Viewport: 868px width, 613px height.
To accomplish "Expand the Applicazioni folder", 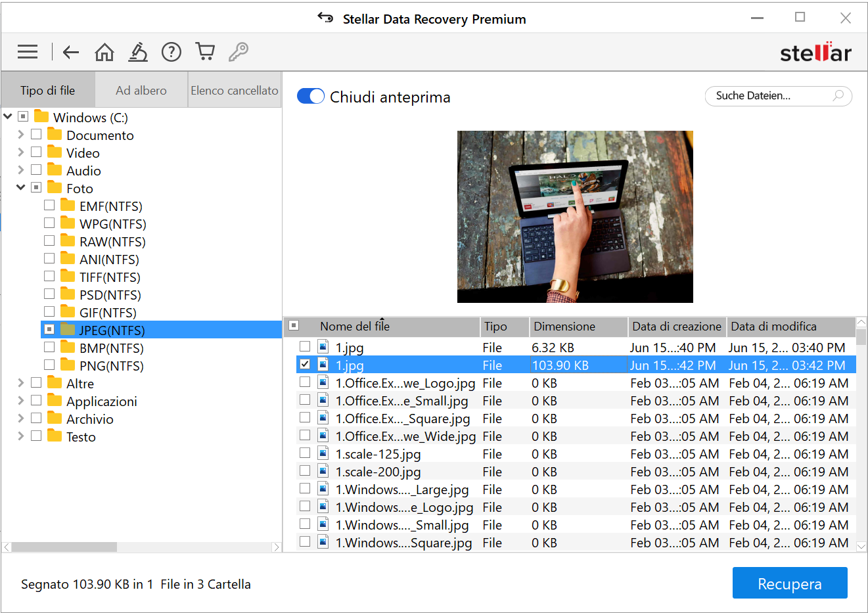I will point(21,401).
